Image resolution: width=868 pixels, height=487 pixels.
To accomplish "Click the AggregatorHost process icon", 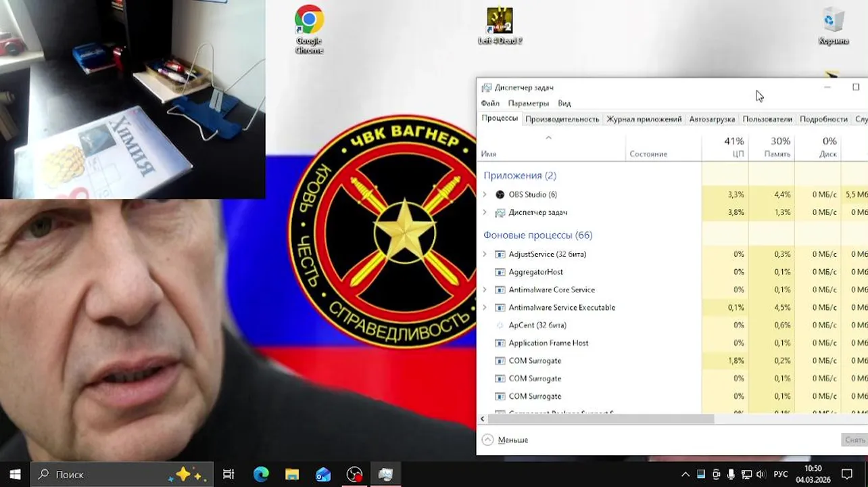I will pos(500,272).
